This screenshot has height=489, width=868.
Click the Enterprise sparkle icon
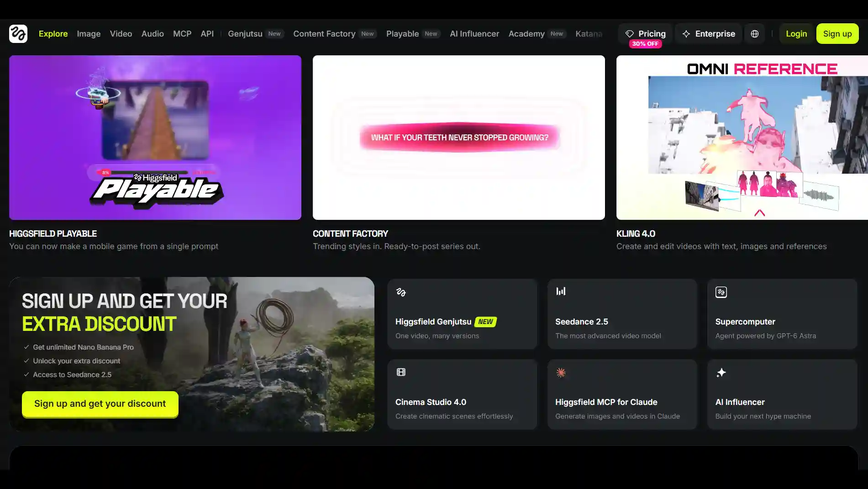click(686, 34)
